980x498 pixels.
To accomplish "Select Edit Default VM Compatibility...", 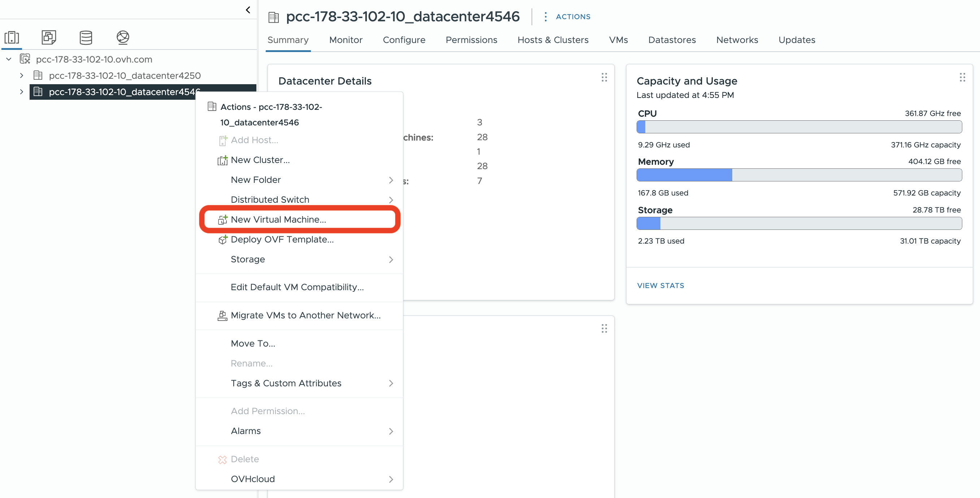I will [299, 287].
